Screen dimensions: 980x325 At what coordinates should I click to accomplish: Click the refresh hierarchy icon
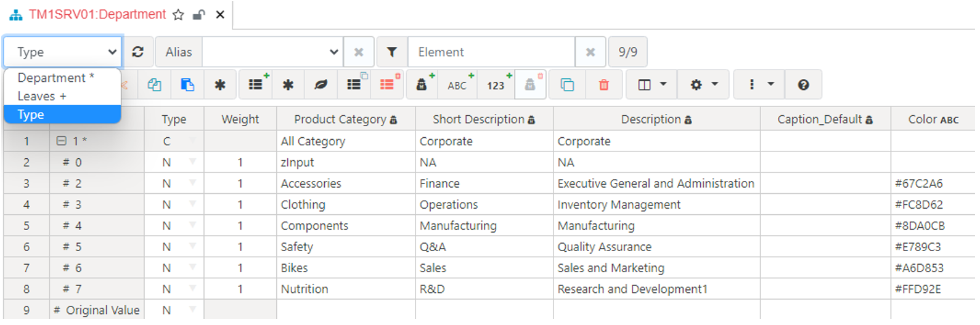(138, 52)
